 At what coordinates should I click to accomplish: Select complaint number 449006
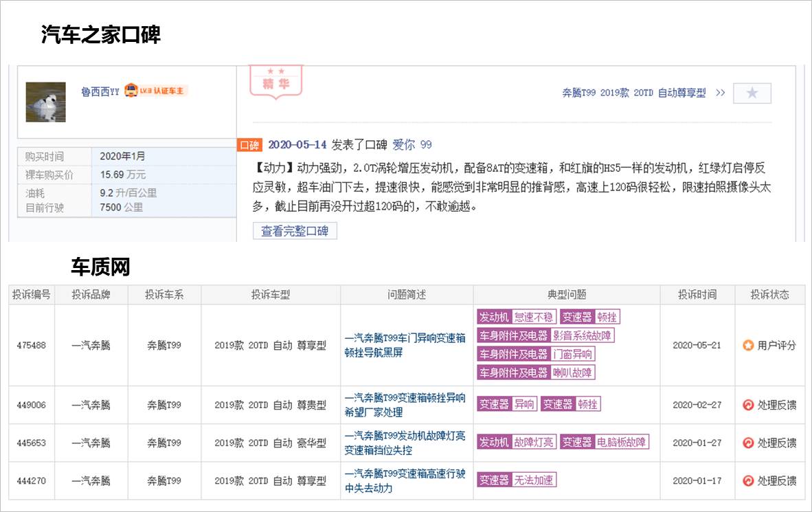tap(31, 405)
